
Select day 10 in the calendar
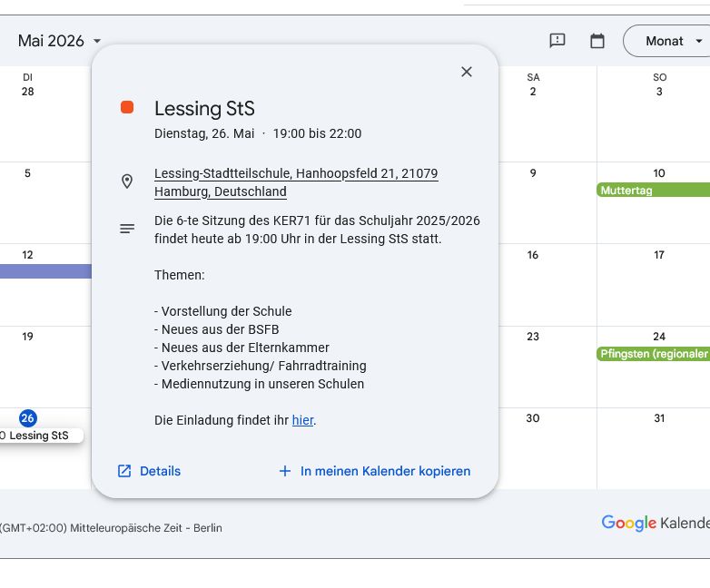659,173
